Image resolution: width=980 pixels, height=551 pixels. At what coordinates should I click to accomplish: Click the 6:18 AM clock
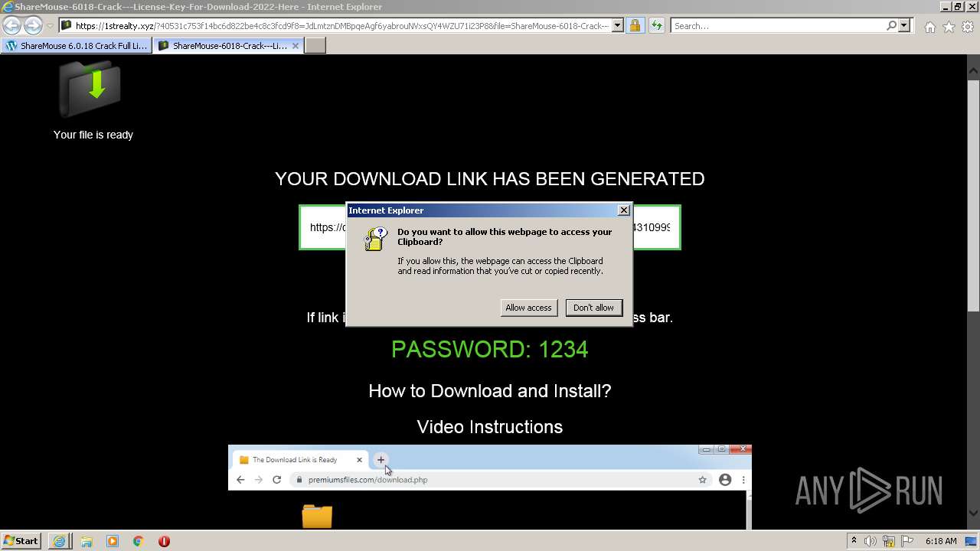941,541
